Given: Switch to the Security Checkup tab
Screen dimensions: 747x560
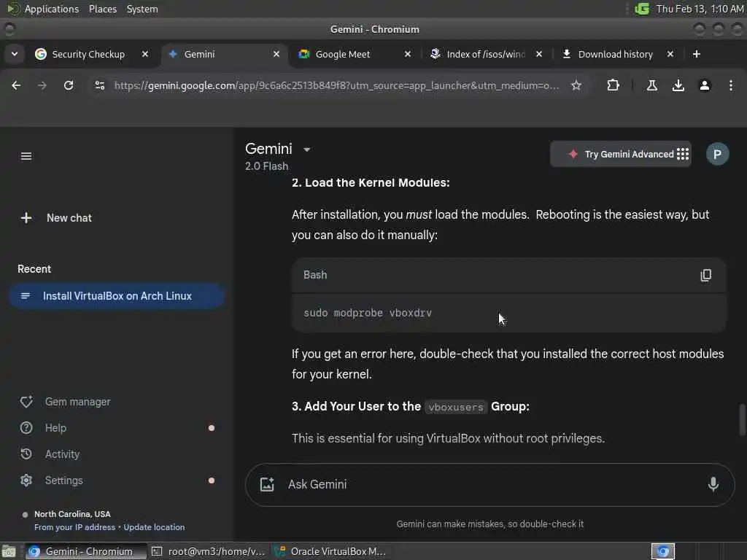Looking at the screenshot, I should pyautogui.click(x=88, y=54).
